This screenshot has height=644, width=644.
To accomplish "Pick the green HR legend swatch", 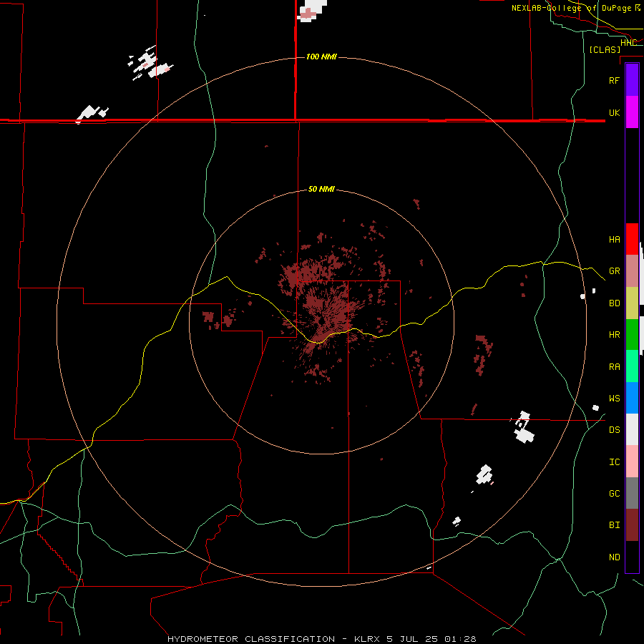I will 632,335.
